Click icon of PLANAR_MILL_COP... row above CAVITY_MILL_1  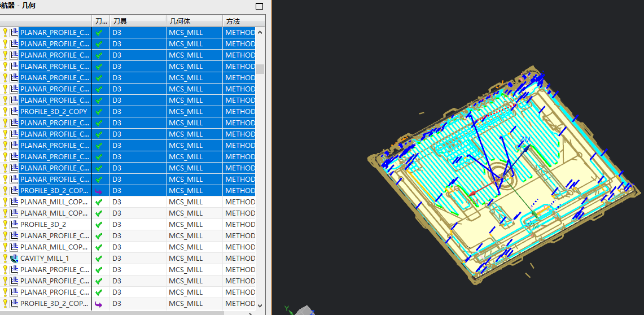(14, 247)
